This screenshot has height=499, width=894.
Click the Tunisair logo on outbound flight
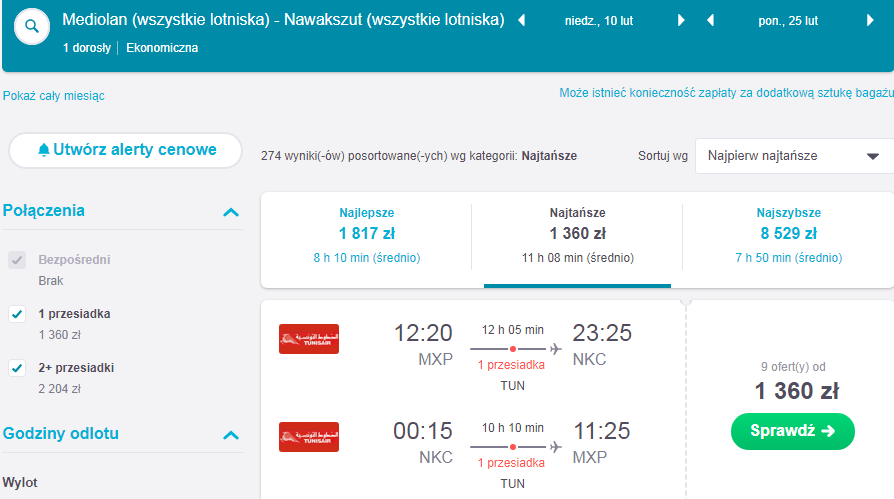coord(309,339)
